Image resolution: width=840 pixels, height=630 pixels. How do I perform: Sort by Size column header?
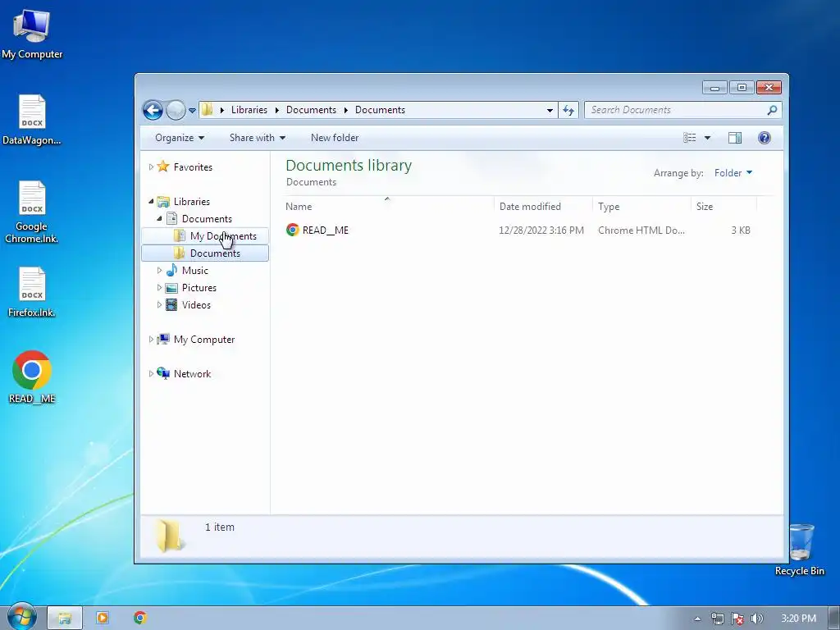724,206
